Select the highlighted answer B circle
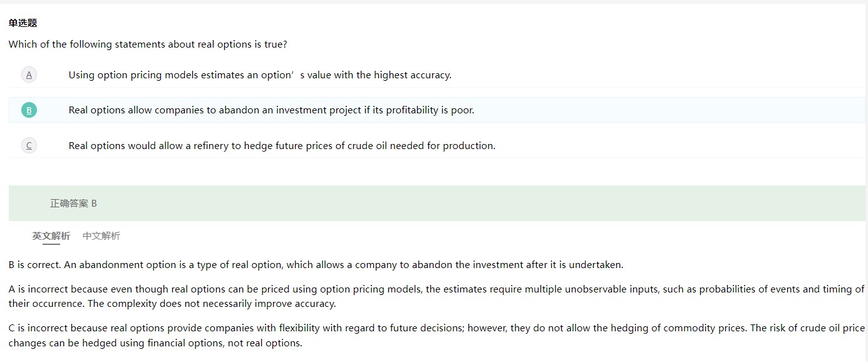Image resolution: width=868 pixels, height=362 pixels. (x=29, y=110)
